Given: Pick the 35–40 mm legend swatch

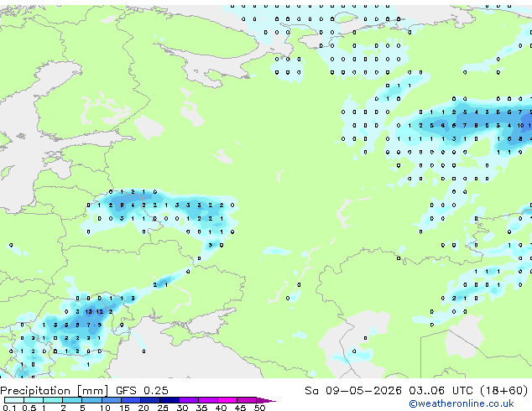Looking at the screenshot, I should pyautogui.click(x=207, y=400).
